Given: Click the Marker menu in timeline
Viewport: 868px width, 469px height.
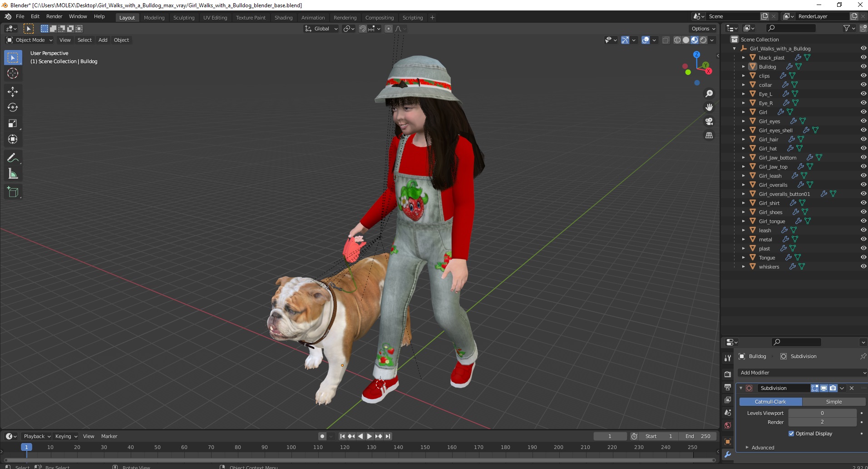Looking at the screenshot, I should pos(109,436).
